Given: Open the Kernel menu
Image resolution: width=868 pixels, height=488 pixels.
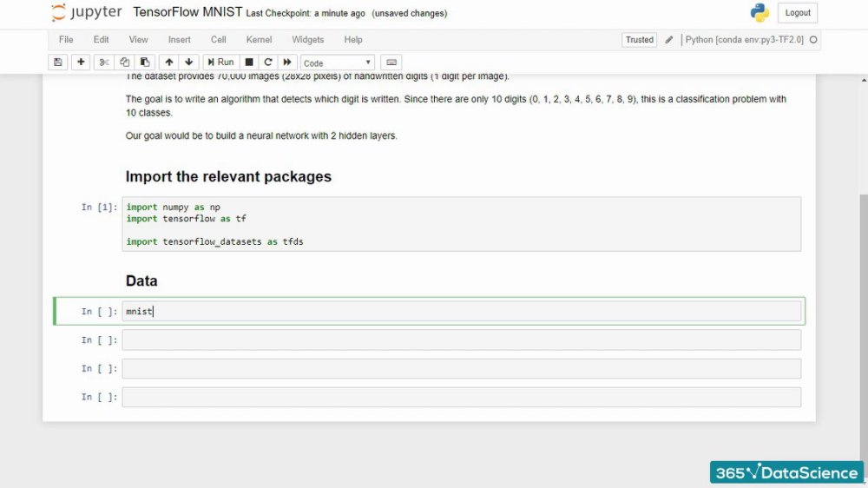Looking at the screenshot, I should pyautogui.click(x=259, y=40).
